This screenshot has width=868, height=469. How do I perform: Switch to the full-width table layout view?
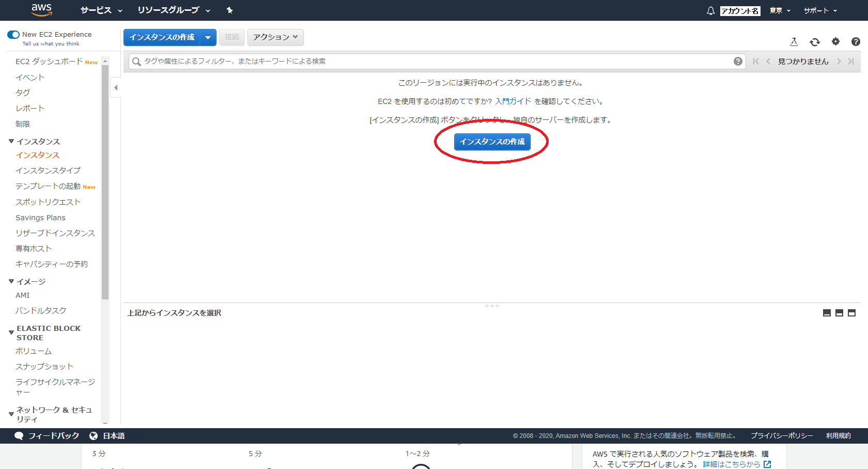coord(826,312)
